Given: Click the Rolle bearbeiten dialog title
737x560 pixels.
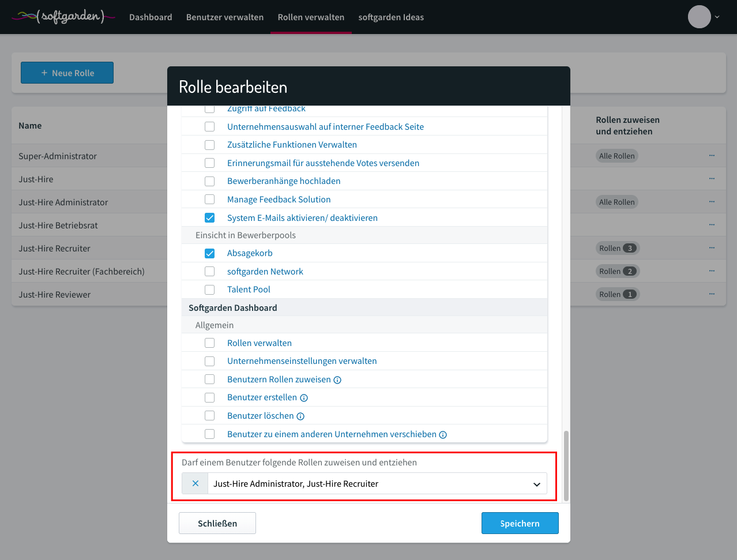Looking at the screenshot, I should pyautogui.click(x=233, y=87).
